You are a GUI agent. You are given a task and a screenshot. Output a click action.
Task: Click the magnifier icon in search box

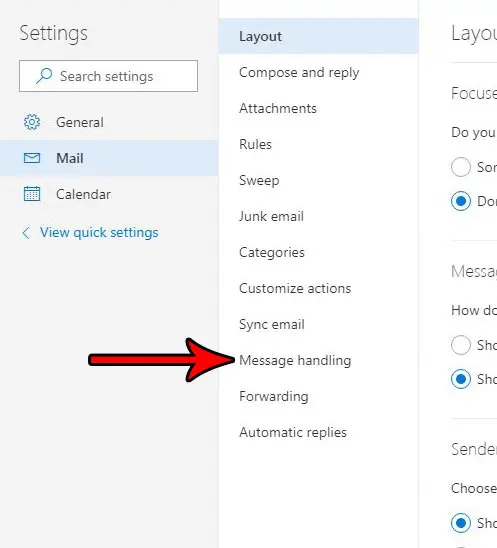pyautogui.click(x=44, y=76)
